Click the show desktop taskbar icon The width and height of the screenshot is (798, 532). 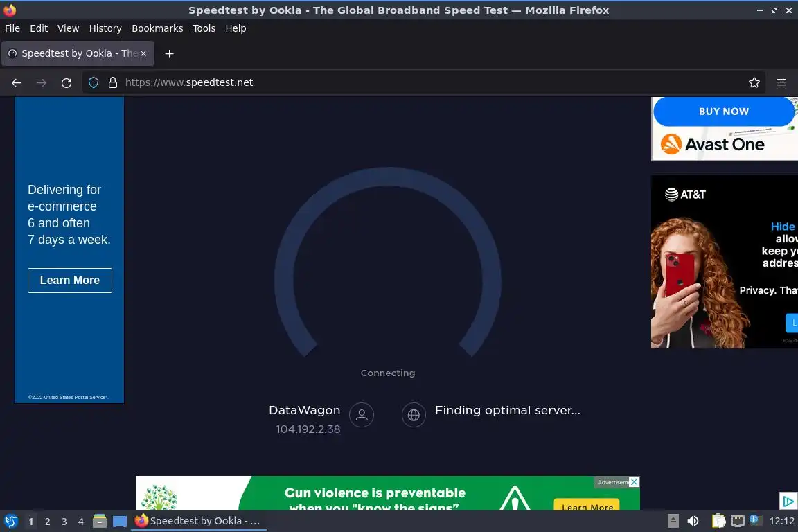(x=120, y=522)
